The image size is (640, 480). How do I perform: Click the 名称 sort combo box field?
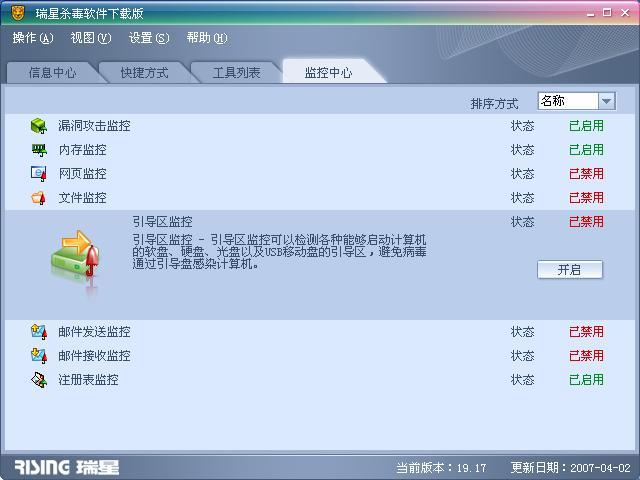tap(576, 101)
